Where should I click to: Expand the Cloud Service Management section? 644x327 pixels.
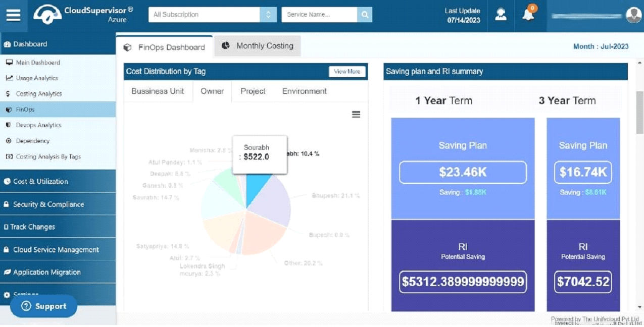[58, 250]
